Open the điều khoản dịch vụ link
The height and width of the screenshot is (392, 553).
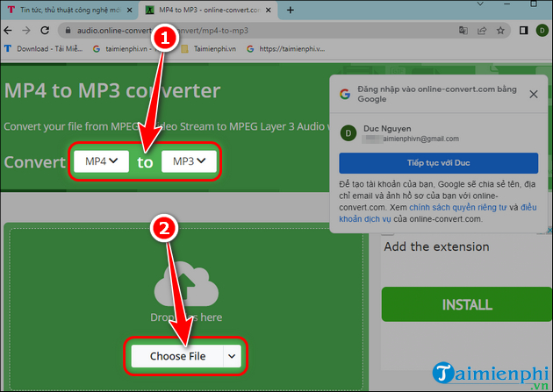tap(437, 213)
